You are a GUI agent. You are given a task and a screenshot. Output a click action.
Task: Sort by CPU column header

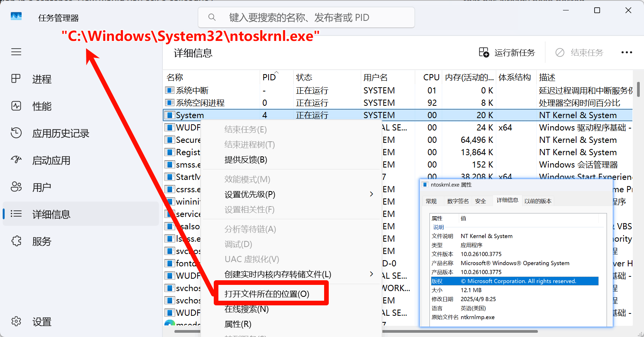(x=428, y=77)
